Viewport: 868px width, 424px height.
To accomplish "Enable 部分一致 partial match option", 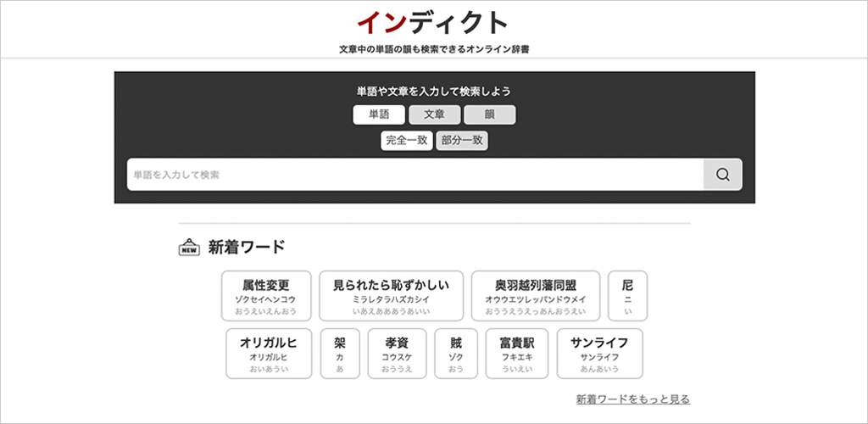I will pos(462,141).
